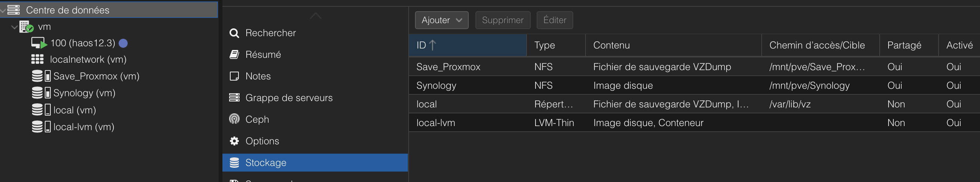Image resolution: width=980 pixels, height=182 pixels.
Task: Select local-lvm (vm) in the tree
Action: [x=84, y=127]
